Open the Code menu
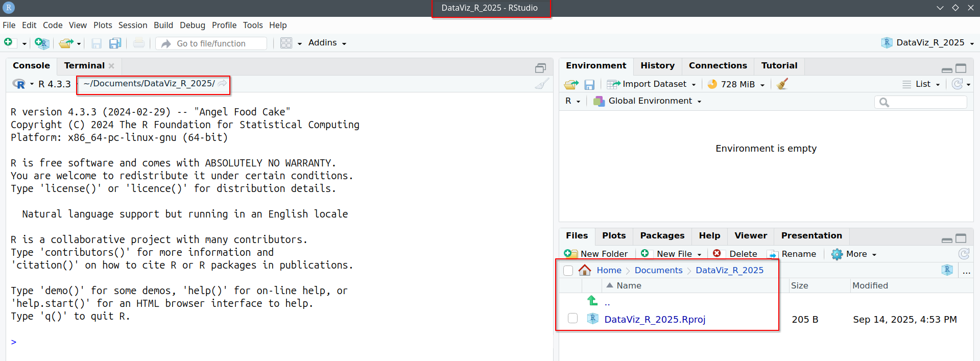Screen dimensions: 980x361 (x=53, y=25)
